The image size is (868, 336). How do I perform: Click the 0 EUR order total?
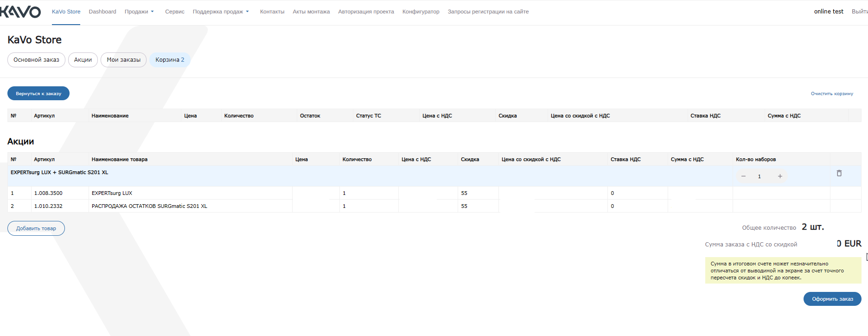849,244
